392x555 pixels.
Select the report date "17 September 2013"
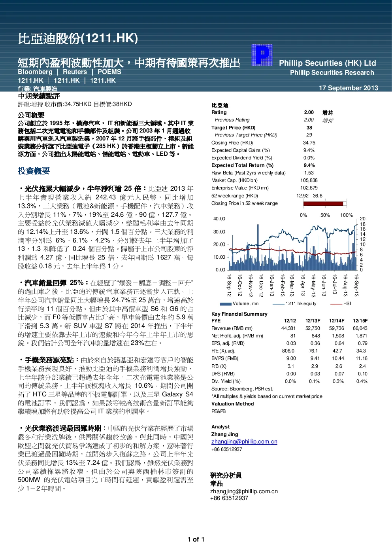[x=349, y=88]
